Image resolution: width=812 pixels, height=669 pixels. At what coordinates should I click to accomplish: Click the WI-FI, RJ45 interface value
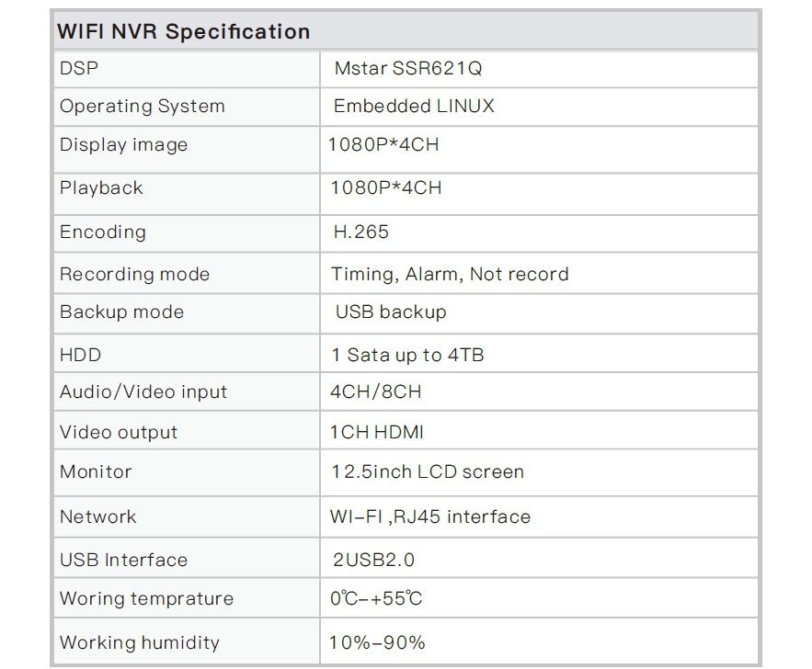429,516
